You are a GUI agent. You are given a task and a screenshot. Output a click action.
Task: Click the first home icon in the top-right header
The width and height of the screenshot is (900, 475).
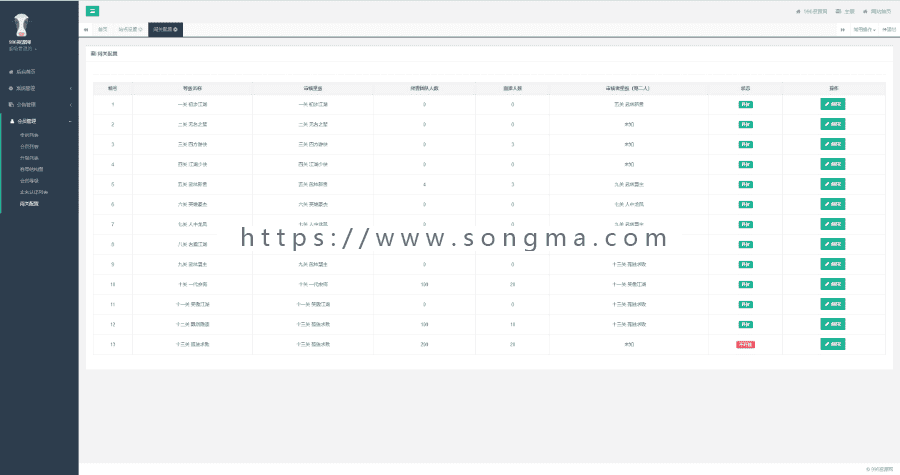pos(798,11)
